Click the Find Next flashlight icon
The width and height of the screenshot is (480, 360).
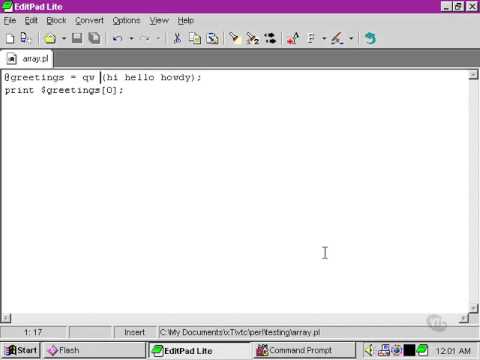click(x=253, y=39)
